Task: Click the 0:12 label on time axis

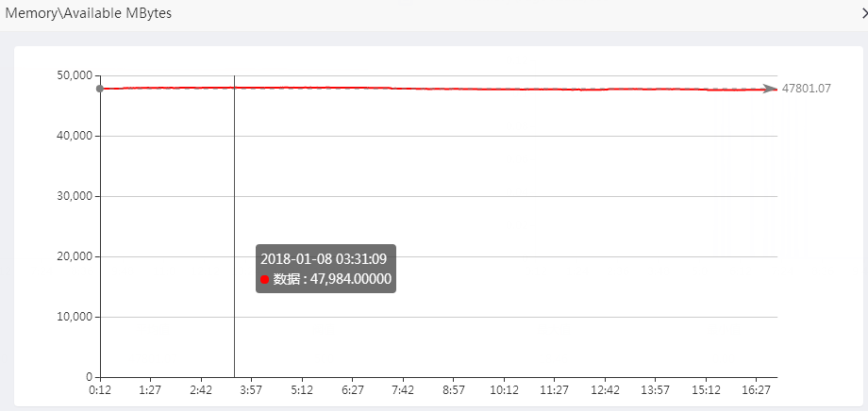Action: 100,389
